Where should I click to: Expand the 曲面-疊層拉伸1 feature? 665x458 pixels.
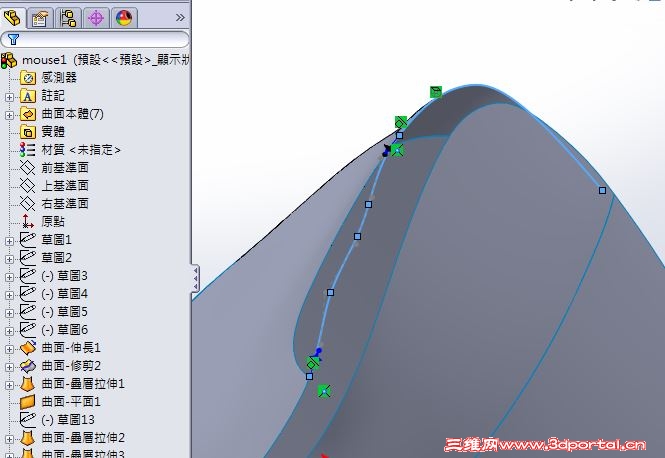(9, 385)
